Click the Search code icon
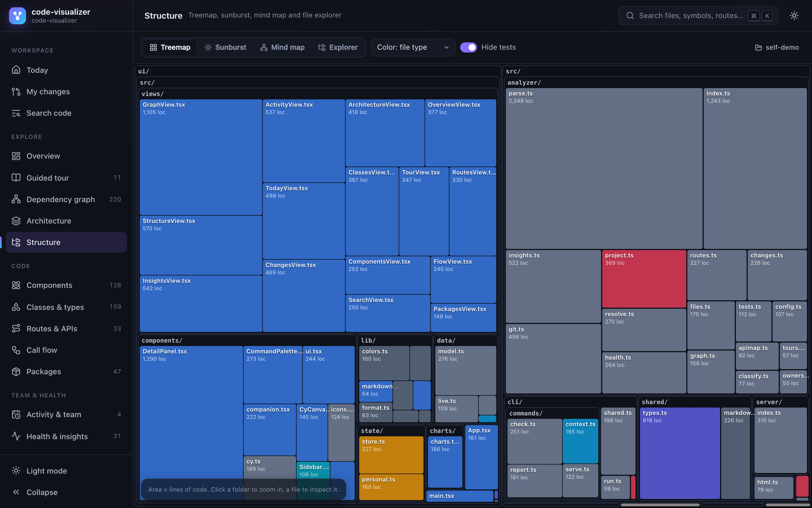The height and width of the screenshot is (508, 812). tap(16, 113)
